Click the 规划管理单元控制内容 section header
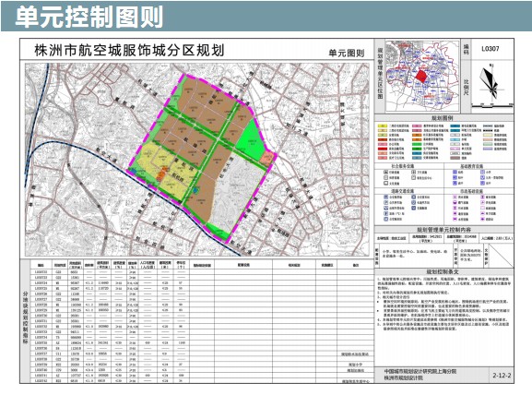 coord(443,229)
